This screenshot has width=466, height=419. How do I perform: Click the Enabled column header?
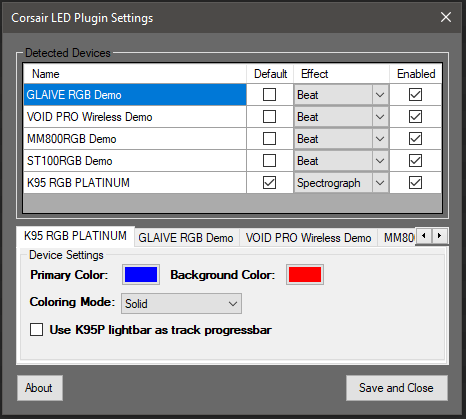416,74
